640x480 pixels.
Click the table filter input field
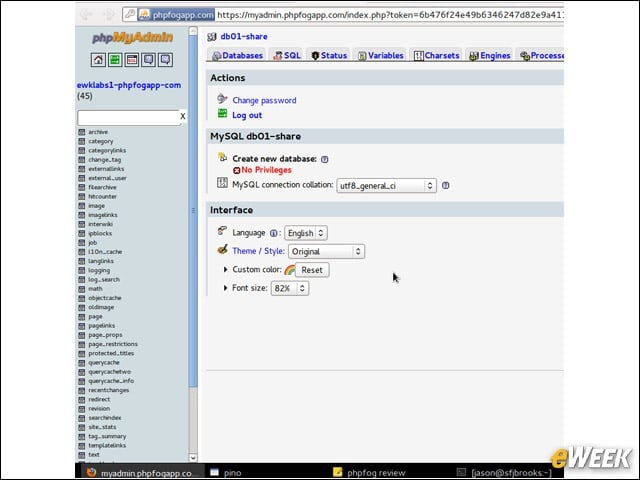tap(129, 118)
